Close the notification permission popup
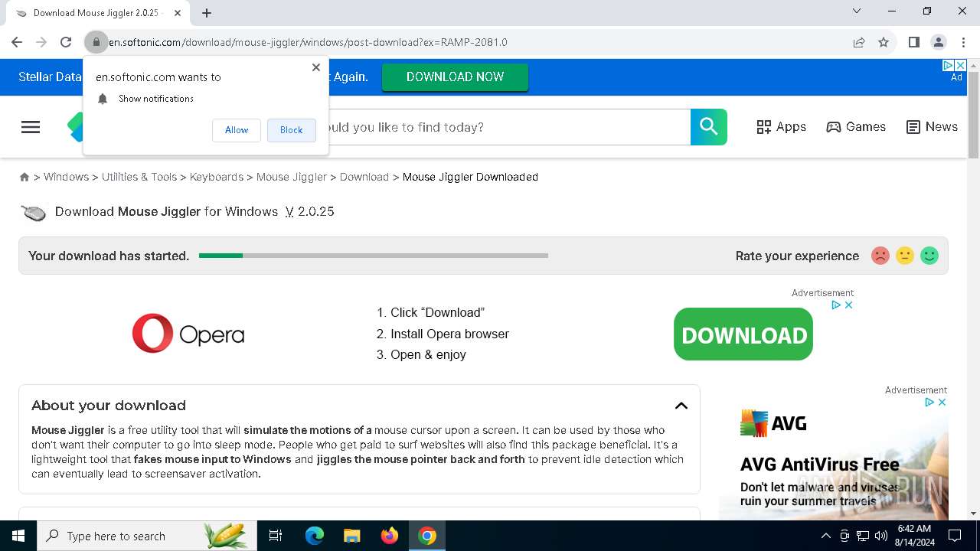The height and width of the screenshot is (551, 980). pyautogui.click(x=316, y=67)
